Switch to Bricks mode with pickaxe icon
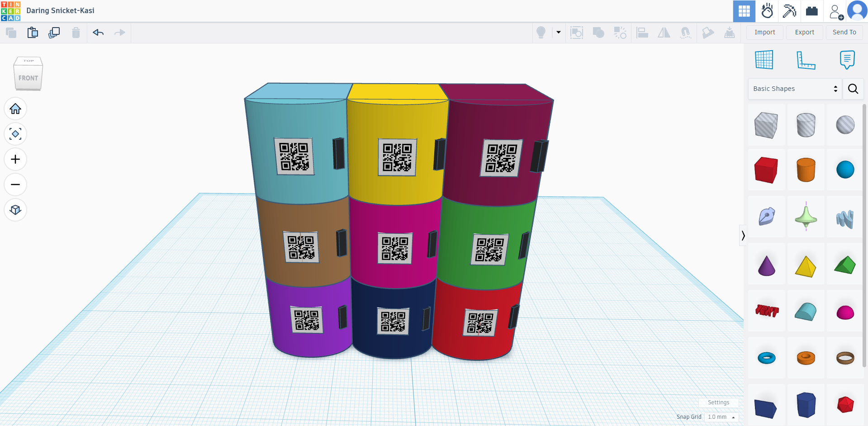The image size is (868, 426). (x=789, y=11)
